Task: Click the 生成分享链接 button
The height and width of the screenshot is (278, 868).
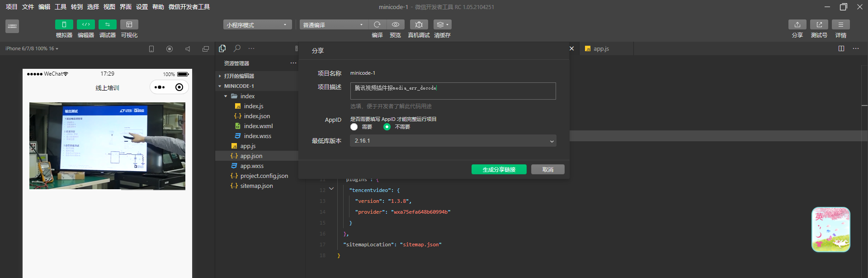Action: coord(499,169)
